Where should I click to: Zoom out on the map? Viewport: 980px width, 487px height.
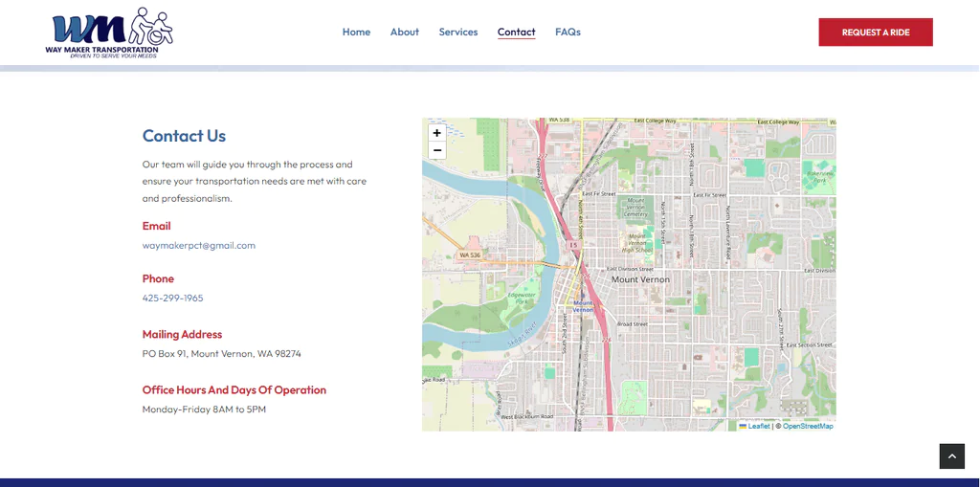click(x=436, y=150)
